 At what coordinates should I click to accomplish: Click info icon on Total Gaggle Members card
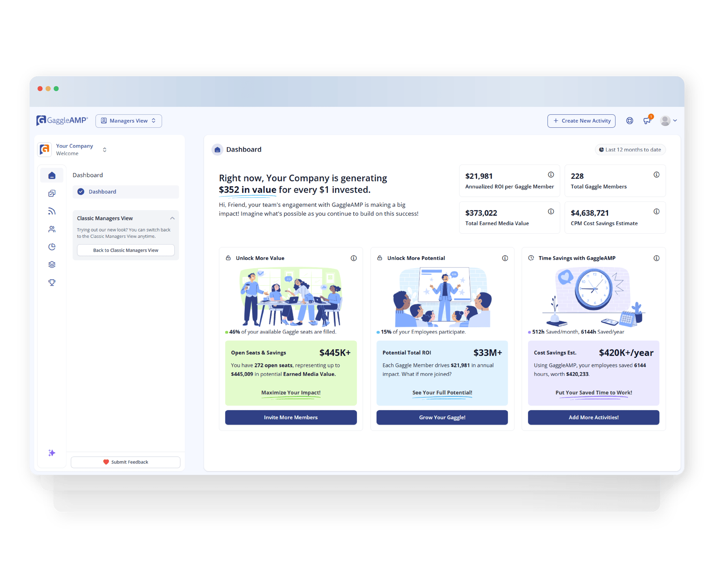click(656, 175)
